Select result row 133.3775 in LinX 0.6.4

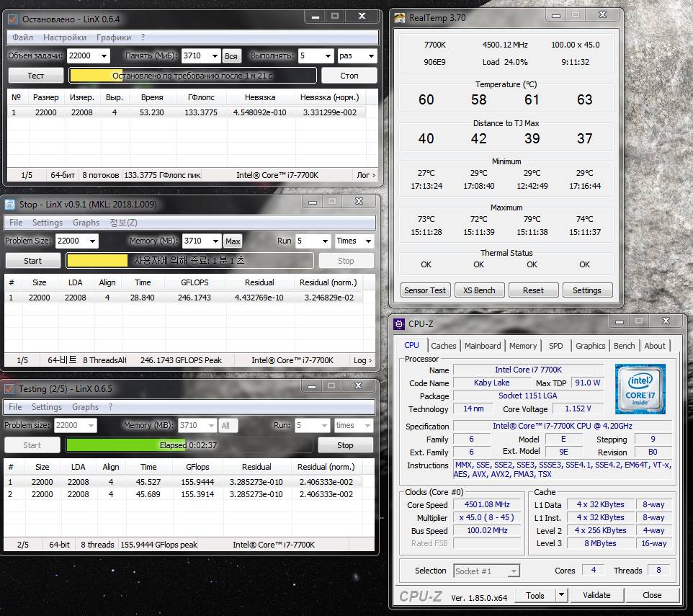click(x=186, y=112)
